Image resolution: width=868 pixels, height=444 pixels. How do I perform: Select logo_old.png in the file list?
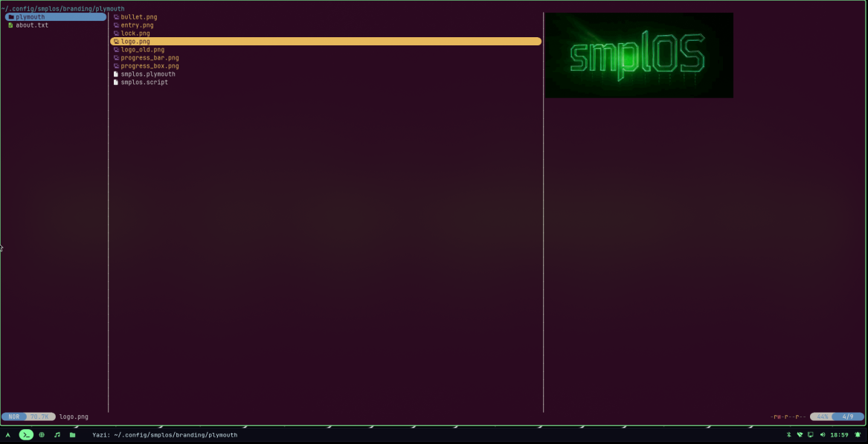tap(142, 50)
